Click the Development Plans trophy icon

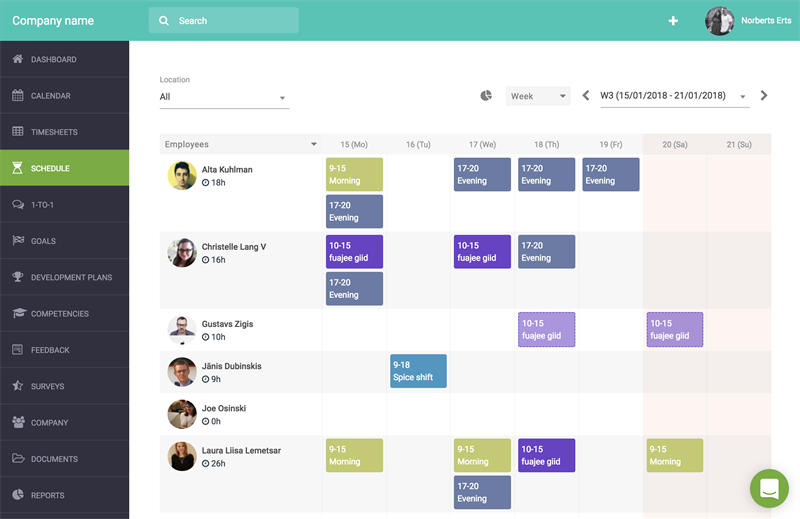(18, 277)
